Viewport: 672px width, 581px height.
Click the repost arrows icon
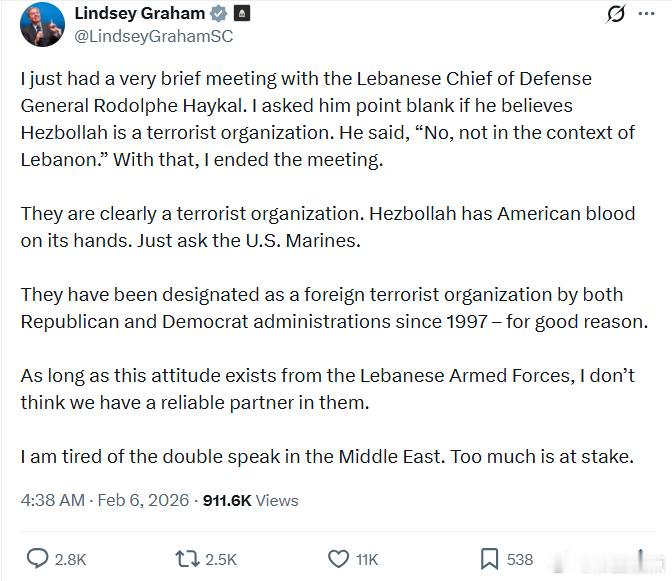point(186,559)
